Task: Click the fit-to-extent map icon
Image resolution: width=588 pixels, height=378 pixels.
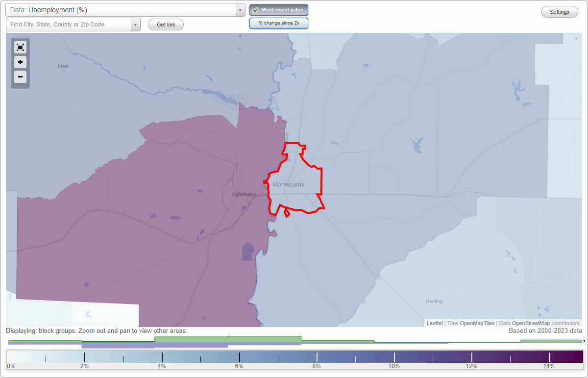Action: coord(20,47)
